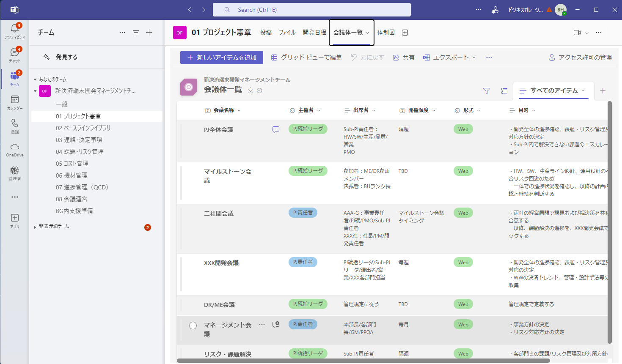
Task: Open the 二社間会議 list item
Action: 219,213
